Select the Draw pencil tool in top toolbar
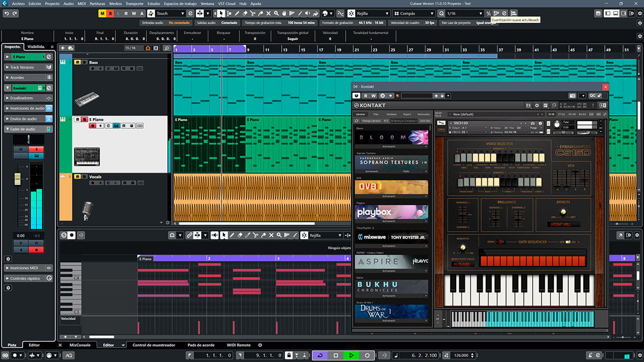 click(237, 13)
